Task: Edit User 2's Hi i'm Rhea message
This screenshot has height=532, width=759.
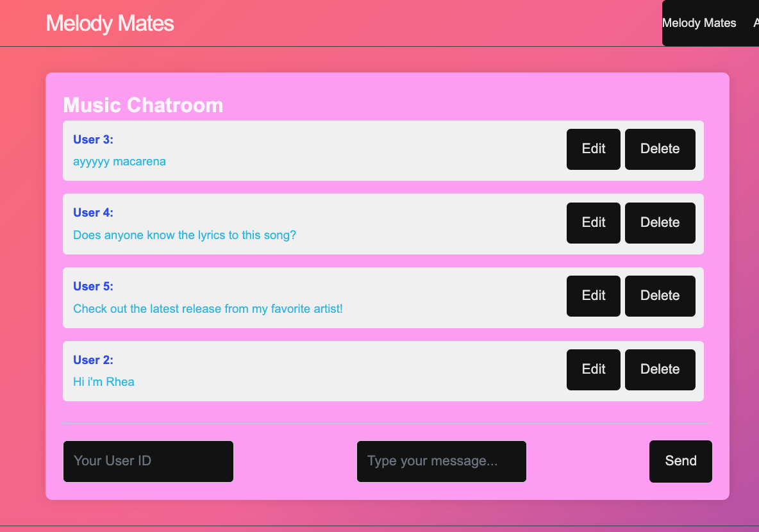Action: click(x=594, y=369)
